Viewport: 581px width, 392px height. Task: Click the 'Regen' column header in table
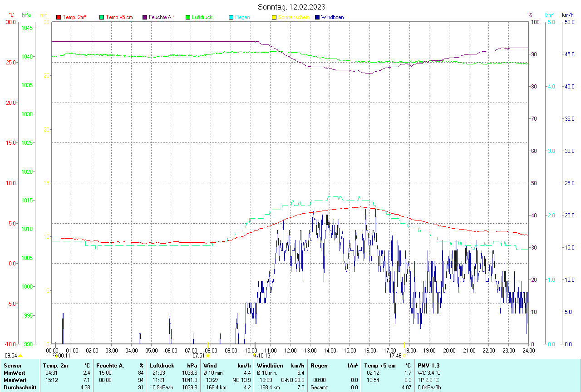[319, 366]
